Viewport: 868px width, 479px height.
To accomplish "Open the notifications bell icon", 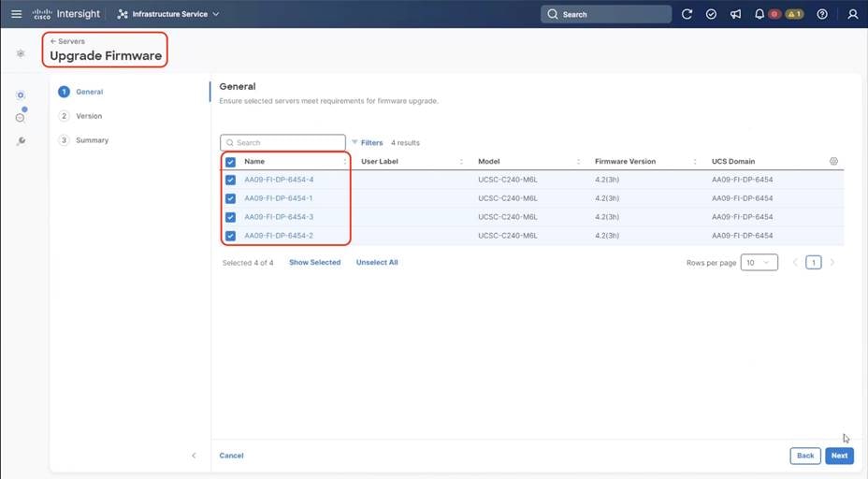I will (x=759, y=14).
